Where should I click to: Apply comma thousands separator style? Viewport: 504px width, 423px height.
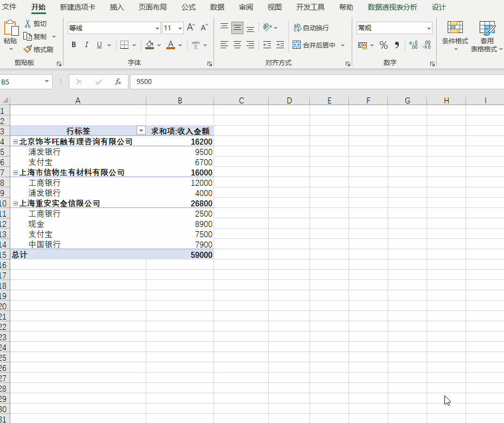click(397, 45)
